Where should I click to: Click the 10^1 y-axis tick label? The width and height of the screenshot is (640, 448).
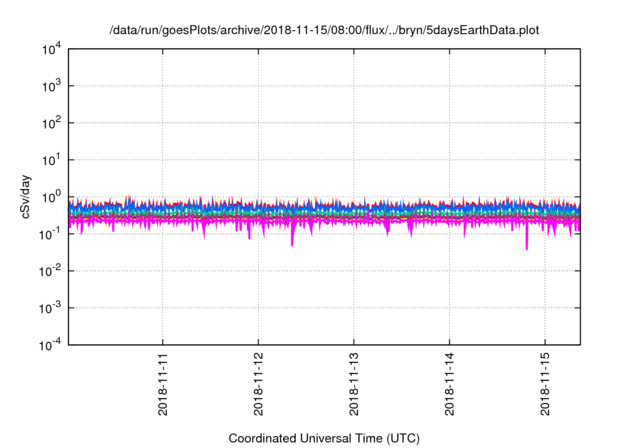coord(52,160)
